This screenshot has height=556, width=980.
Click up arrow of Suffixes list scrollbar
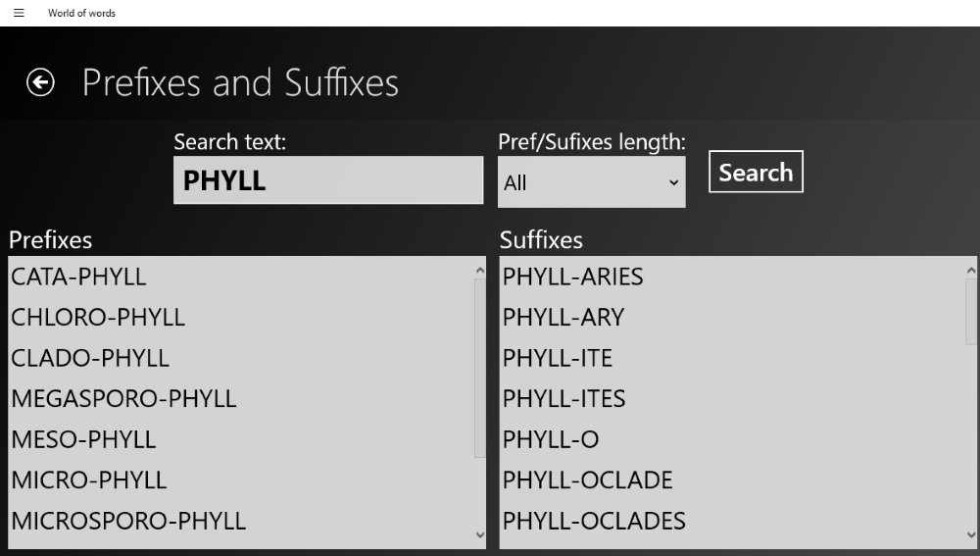(x=970, y=271)
